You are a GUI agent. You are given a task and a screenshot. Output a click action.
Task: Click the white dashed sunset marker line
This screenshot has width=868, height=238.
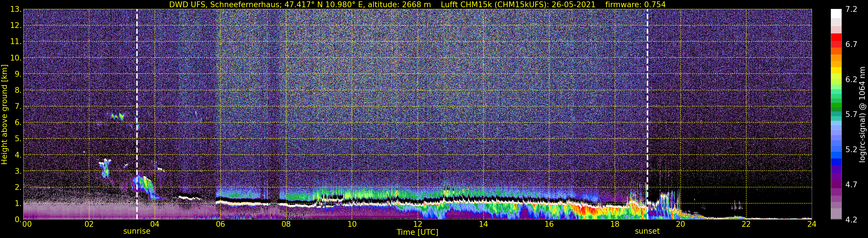tap(647, 114)
